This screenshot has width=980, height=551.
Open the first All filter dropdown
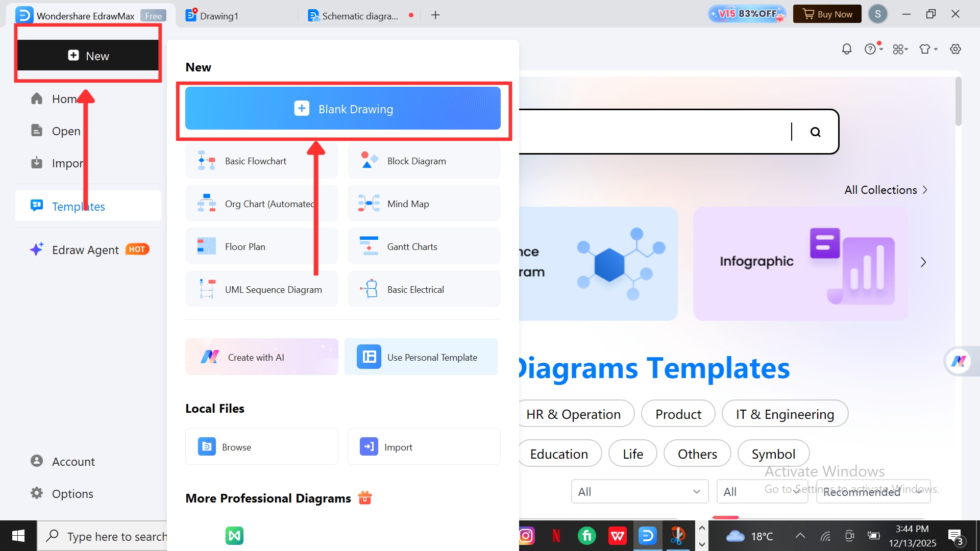tap(639, 491)
